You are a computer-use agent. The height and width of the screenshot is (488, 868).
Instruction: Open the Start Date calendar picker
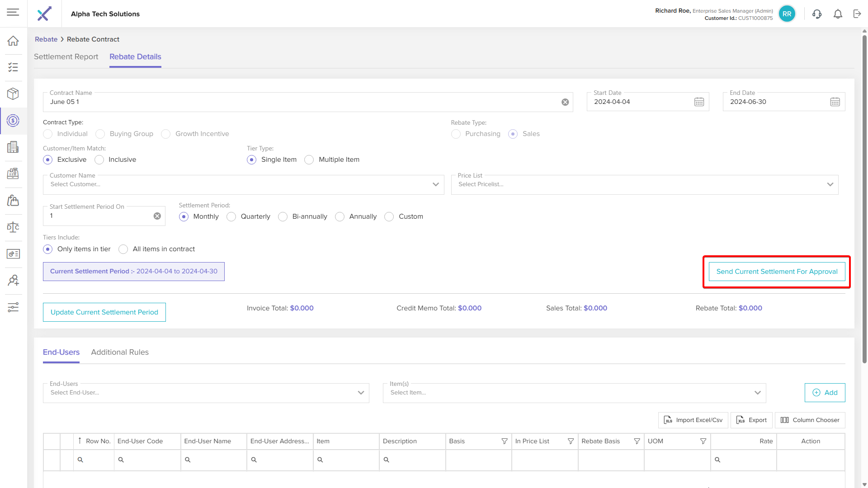[x=699, y=102]
